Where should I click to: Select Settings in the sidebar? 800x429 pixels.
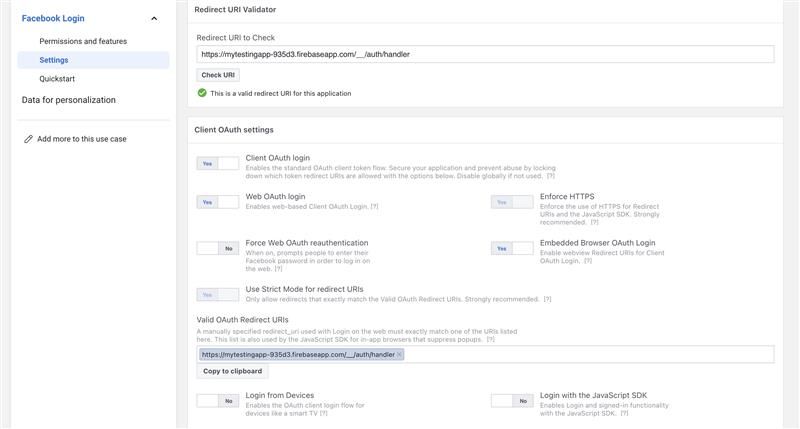click(x=93, y=60)
